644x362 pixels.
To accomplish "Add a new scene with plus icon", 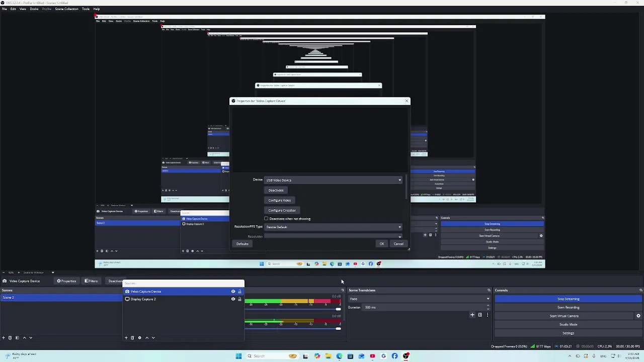I will coord(4,338).
